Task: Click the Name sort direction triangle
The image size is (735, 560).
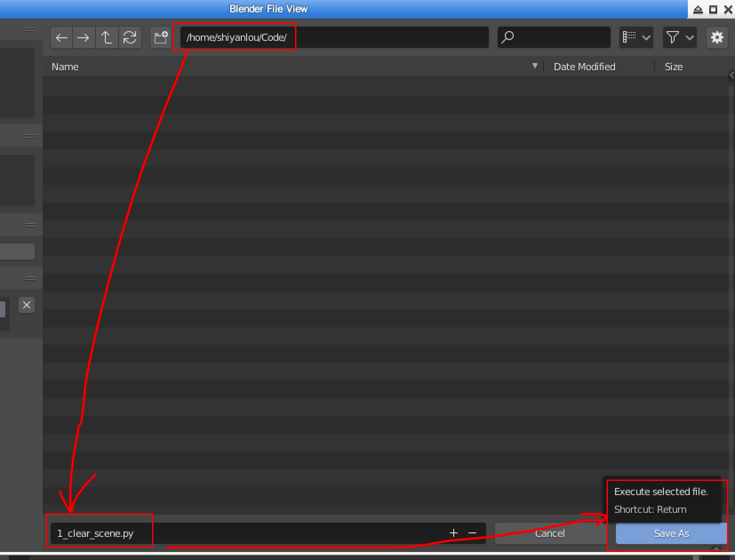Action: tap(535, 66)
